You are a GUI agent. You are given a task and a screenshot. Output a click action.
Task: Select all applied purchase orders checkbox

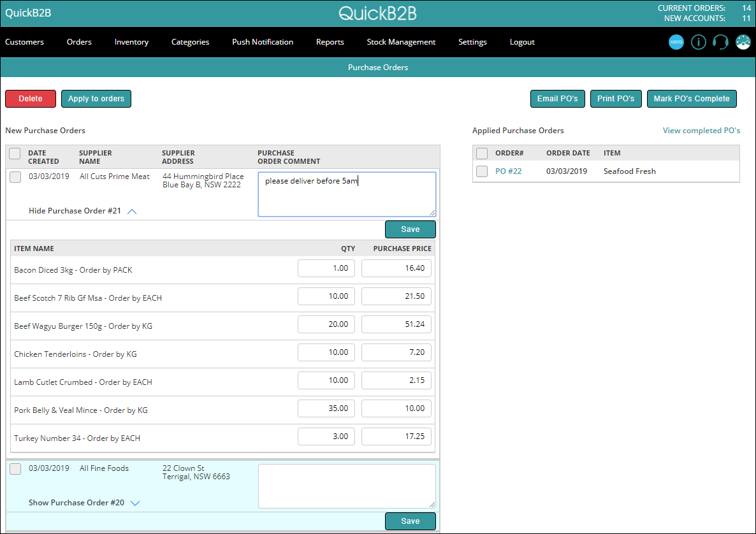point(482,154)
